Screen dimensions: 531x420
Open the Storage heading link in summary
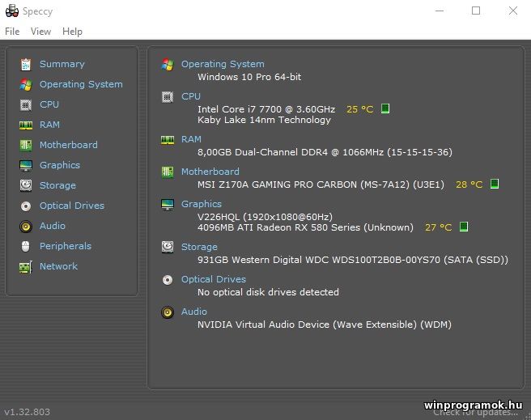(x=199, y=247)
